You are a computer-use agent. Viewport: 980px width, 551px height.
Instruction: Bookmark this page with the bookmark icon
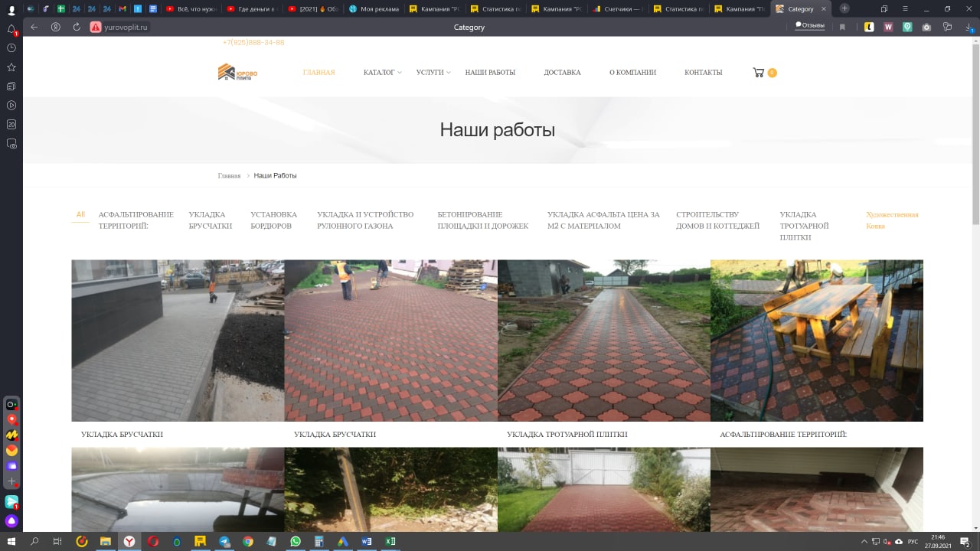842,27
